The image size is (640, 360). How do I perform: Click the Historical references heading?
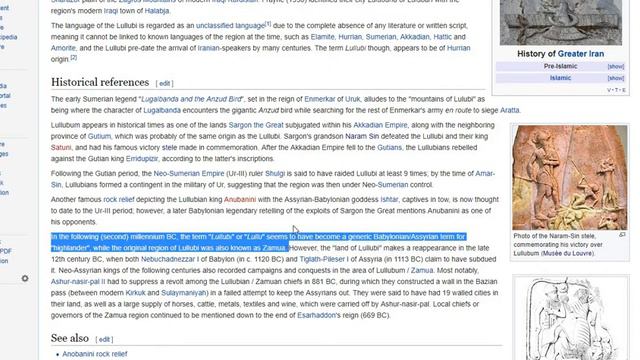click(100, 82)
